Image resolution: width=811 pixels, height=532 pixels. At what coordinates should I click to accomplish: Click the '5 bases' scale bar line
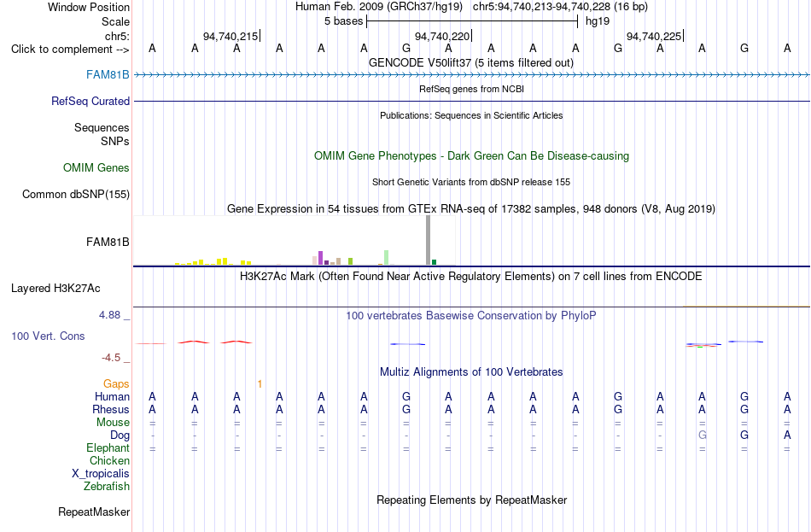[472, 21]
